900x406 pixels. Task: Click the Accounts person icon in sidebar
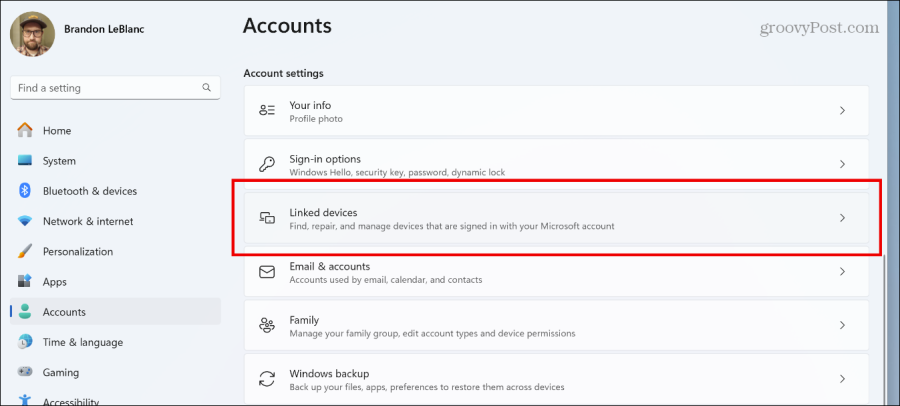(x=25, y=312)
